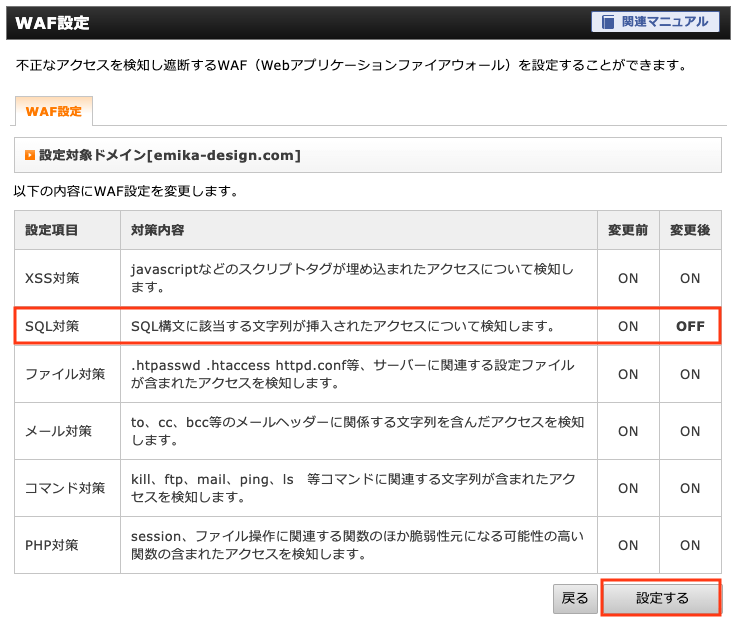The height and width of the screenshot is (623, 739).
Task: Click the 変更前 ON value for XSS対策
Action: (x=628, y=278)
